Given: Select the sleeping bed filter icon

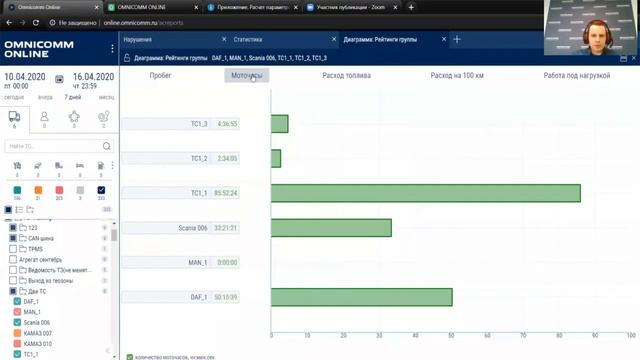Looking at the screenshot, I should coord(80,165).
